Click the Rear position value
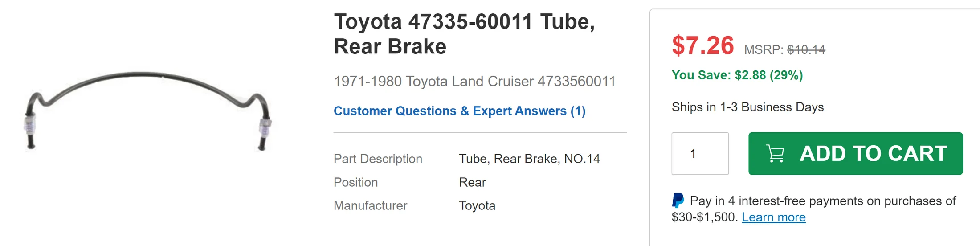The height and width of the screenshot is (246, 980). coord(472,183)
